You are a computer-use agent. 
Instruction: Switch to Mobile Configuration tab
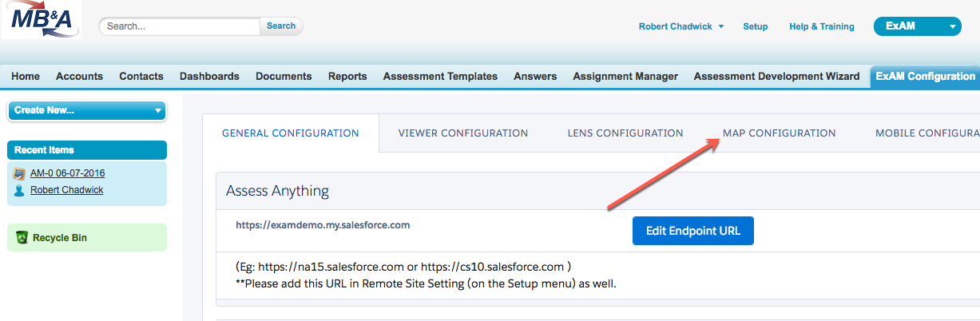(927, 133)
